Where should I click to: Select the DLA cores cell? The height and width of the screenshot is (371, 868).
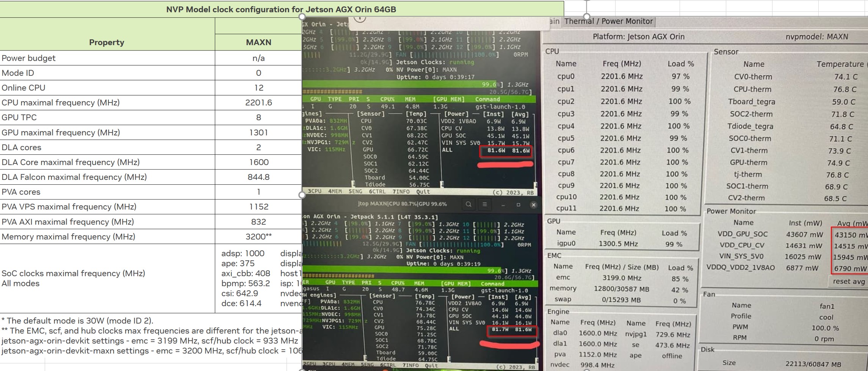107,147
